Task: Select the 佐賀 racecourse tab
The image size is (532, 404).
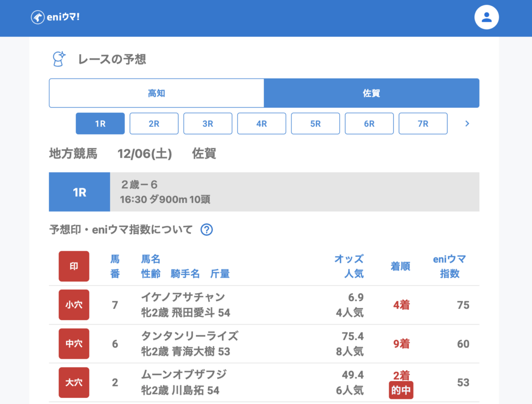Action: click(371, 93)
